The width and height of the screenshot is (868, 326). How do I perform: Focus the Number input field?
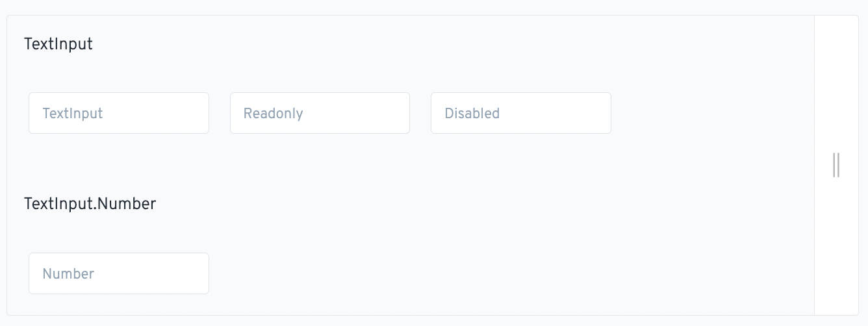119,273
